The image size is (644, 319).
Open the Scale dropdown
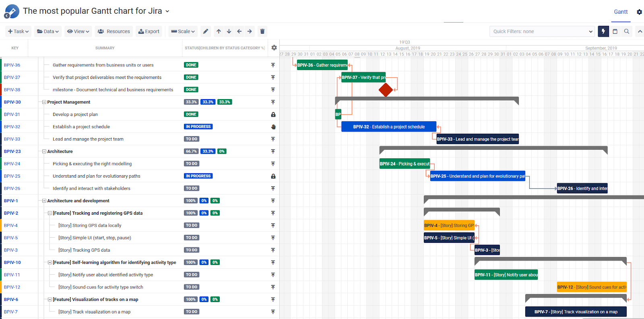(x=183, y=31)
